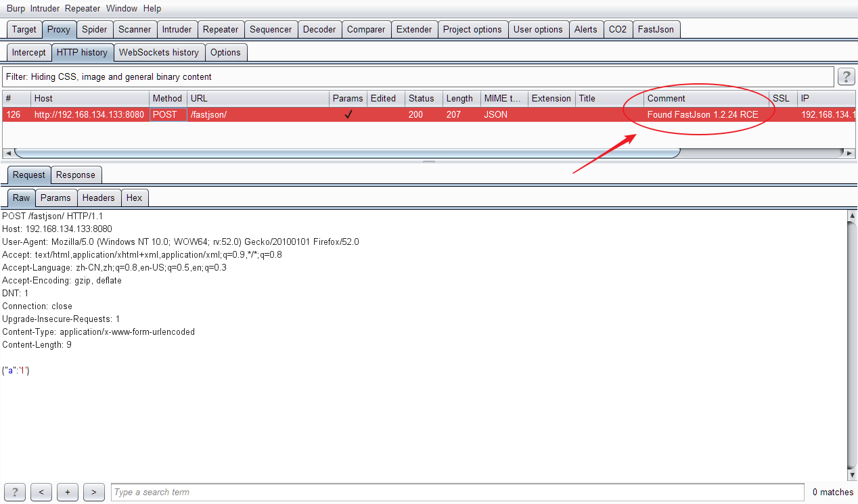Image resolution: width=858 pixels, height=504 pixels.
Task: Click the host http://192.168.134.133:8080 cell
Action: click(89, 114)
